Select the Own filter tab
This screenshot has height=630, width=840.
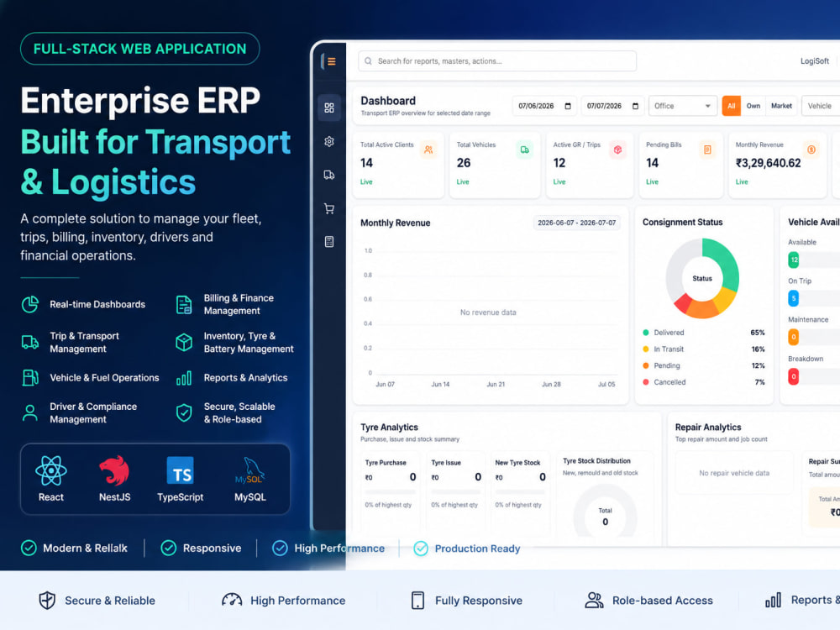tap(753, 106)
